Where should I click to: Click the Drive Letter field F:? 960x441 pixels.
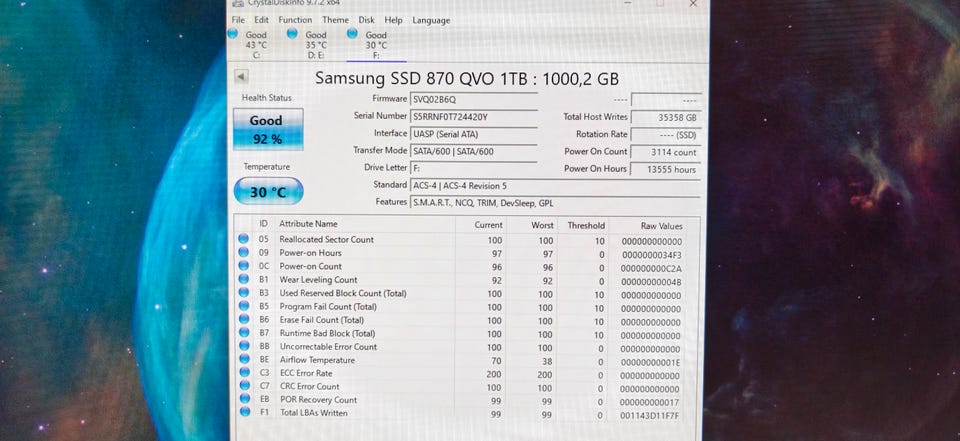(x=474, y=168)
